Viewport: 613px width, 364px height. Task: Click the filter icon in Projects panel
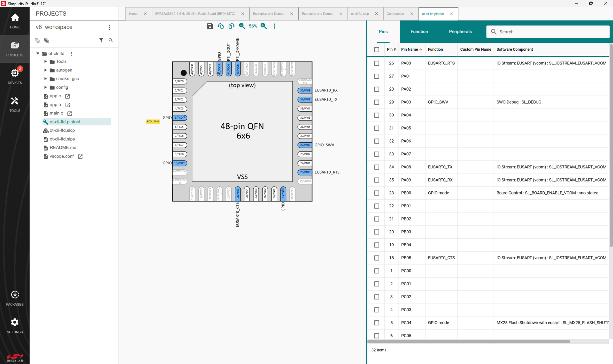pyautogui.click(x=101, y=40)
